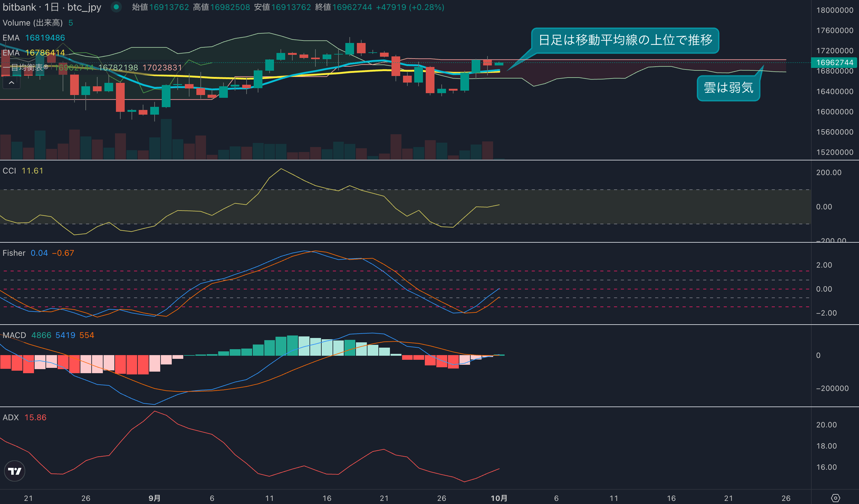Viewport: 859px width, 504px height.
Task: Click the cyan EMA 16819486 legend
Action: point(34,38)
